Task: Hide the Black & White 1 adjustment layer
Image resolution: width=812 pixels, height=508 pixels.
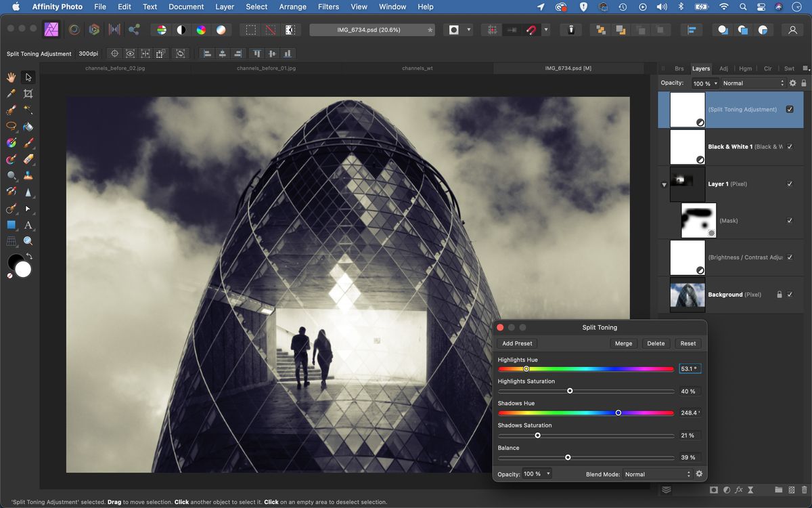Action: 790,146
